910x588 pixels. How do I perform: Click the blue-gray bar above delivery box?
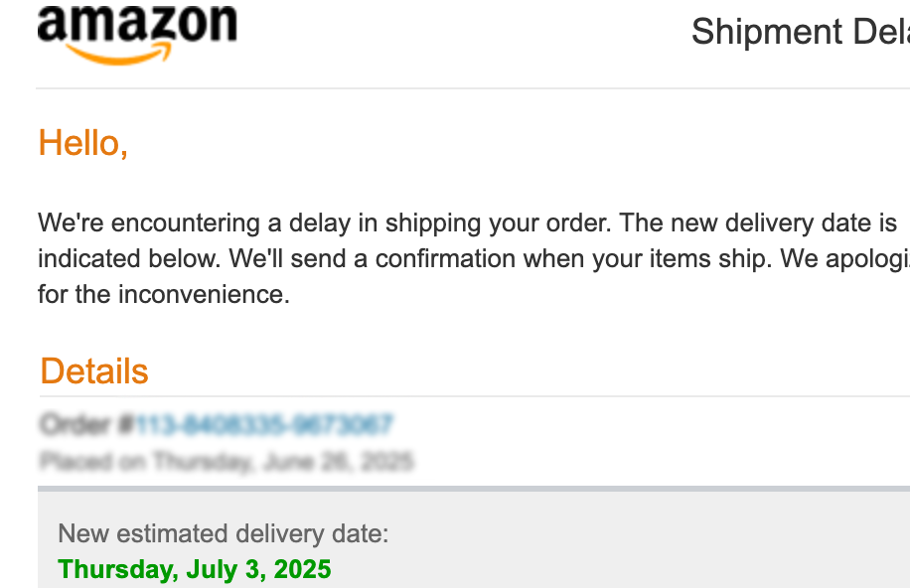tap(474, 489)
